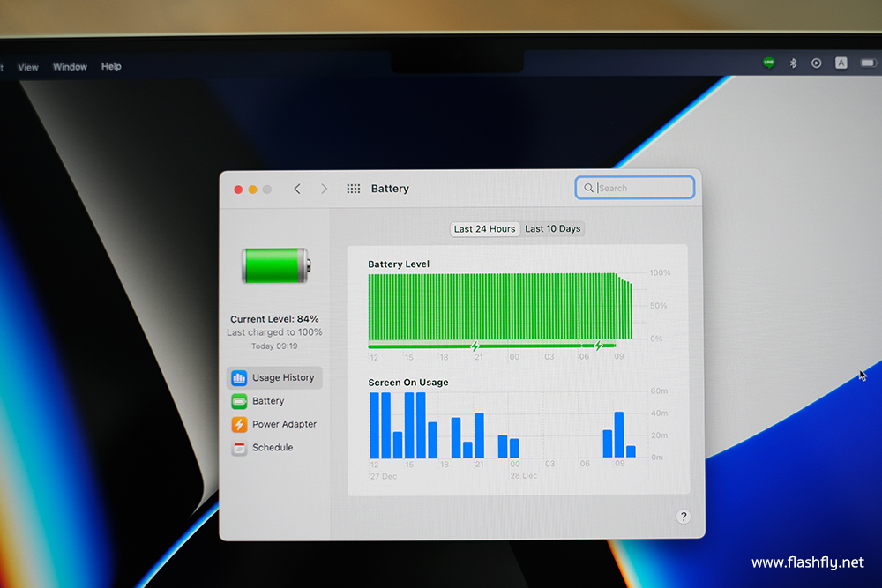
Task: Open the Help menu
Action: click(x=111, y=67)
